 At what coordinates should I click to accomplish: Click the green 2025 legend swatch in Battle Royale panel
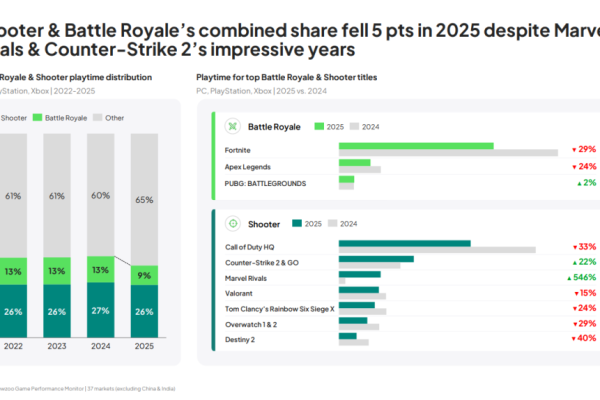[x=320, y=127]
